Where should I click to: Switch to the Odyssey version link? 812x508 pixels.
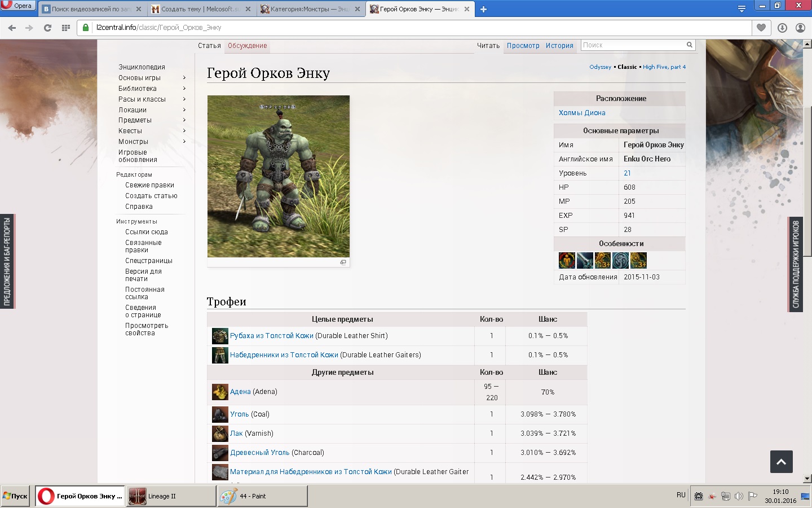click(600, 67)
